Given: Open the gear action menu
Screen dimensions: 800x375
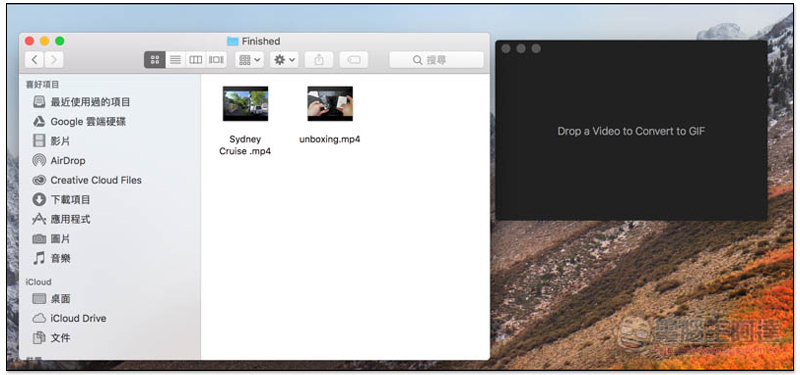Looking at the screenshot, I should [284, 60].
